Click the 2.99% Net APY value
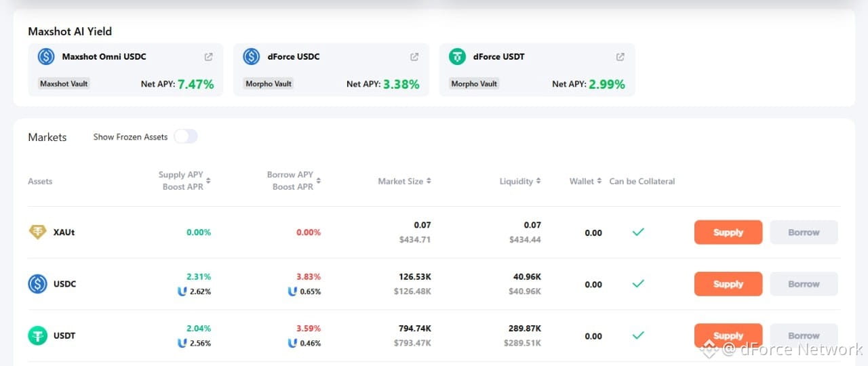Screen dimensions: 868x366 (607, 85)
